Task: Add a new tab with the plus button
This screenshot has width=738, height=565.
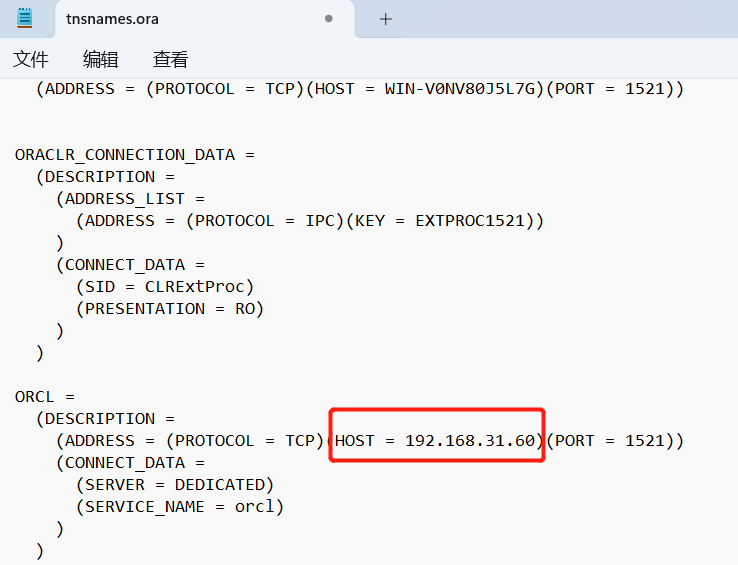Action: (x=385, y=19)
